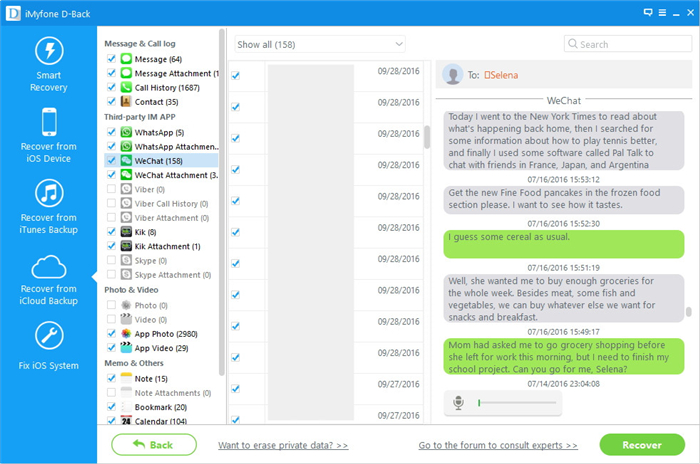
Task: Select the first 09/27/2016 conversation row
Action: [326, 389]
